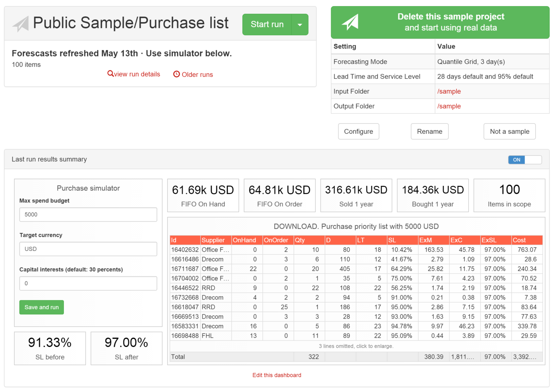
Task: Click the Save and run button
Action: pyautogui.click(x=42, y=307)
